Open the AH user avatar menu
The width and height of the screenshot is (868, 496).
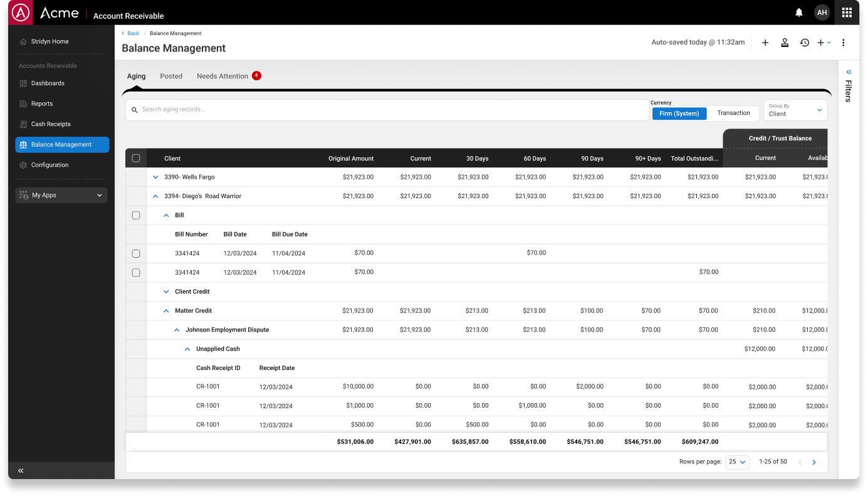822,13
